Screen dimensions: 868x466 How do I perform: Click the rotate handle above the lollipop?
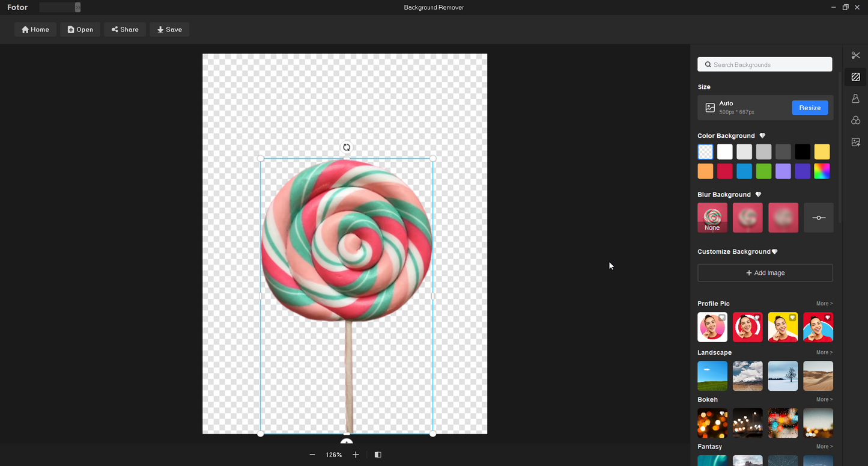(x=347, y=147)
